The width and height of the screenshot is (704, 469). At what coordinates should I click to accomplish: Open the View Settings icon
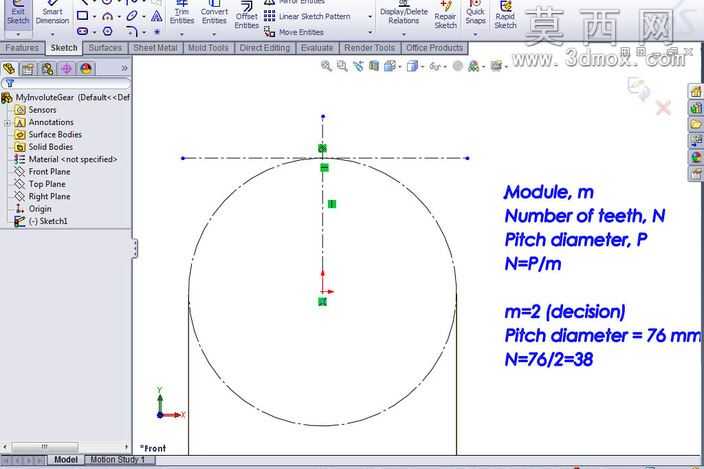point(496,66)
